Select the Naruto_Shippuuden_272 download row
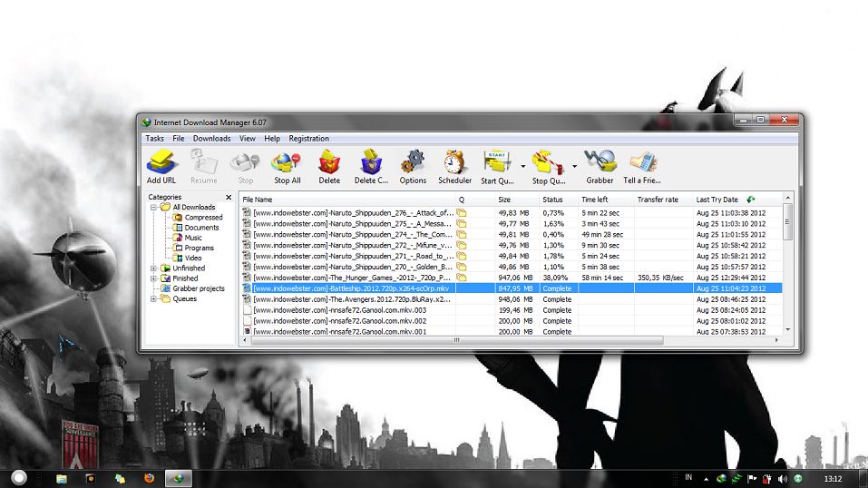The width and height of the screenshot is (868, 488). coord(512,246)
